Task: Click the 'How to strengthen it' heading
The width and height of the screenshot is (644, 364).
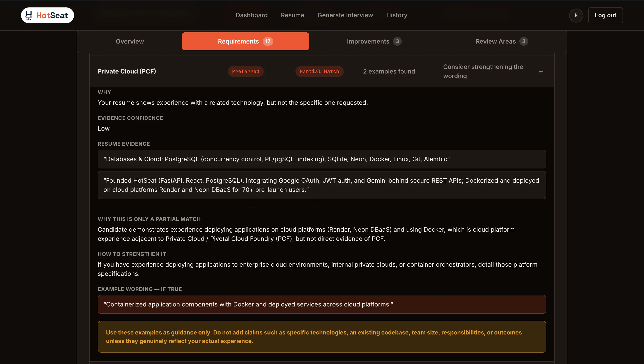Action: point(132,254)
